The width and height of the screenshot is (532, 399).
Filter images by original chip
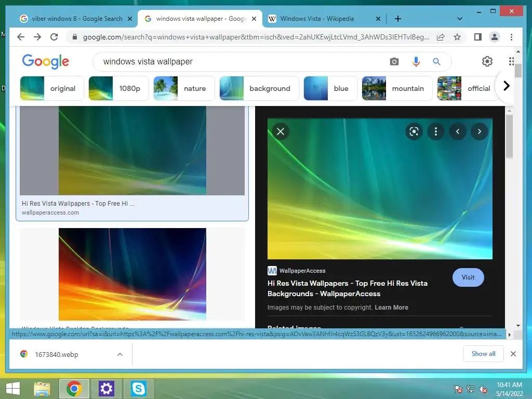(52, 88)
